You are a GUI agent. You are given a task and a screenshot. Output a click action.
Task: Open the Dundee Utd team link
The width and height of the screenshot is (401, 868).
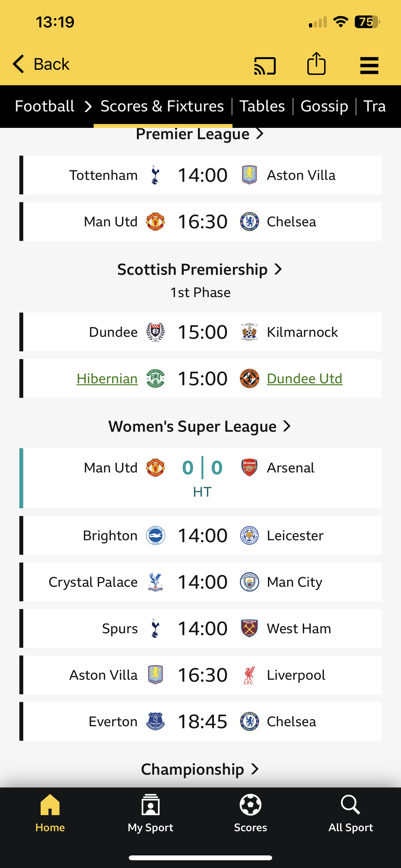click(305, 379)
